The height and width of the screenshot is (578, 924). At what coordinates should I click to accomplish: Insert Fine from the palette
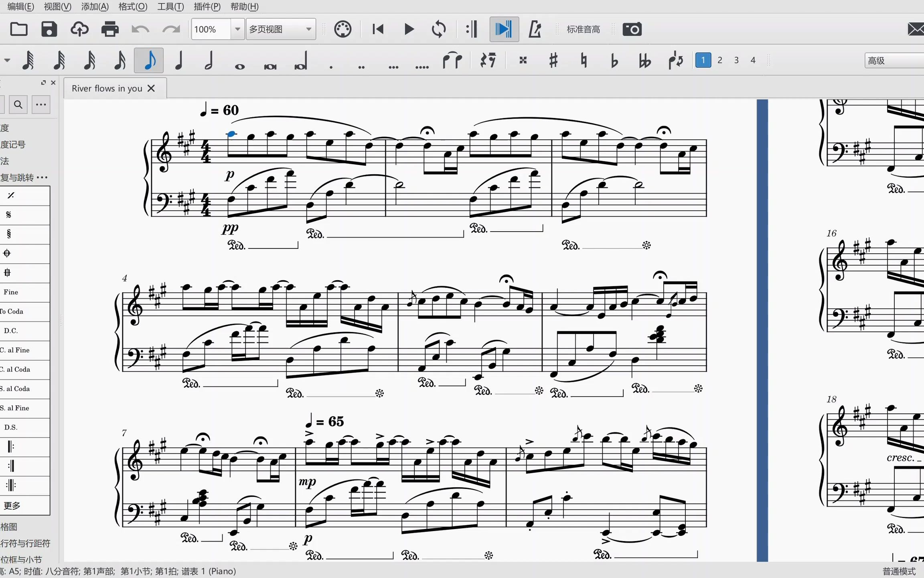(x=25, y=292)
